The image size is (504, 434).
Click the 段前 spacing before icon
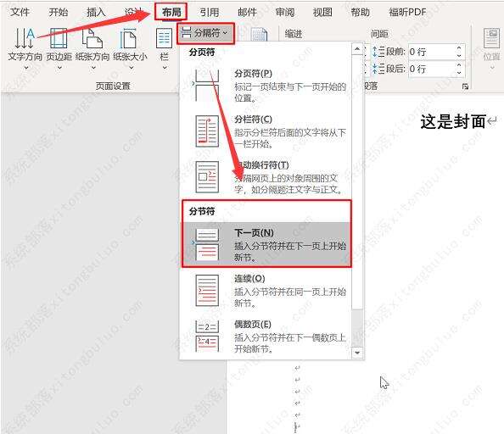pos(378,52)
